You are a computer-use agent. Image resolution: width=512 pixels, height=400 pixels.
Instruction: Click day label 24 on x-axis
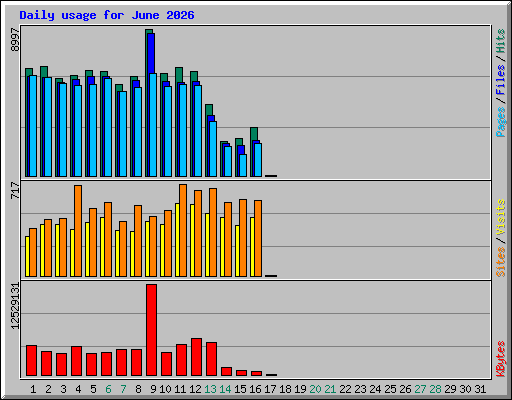point(375,389)
